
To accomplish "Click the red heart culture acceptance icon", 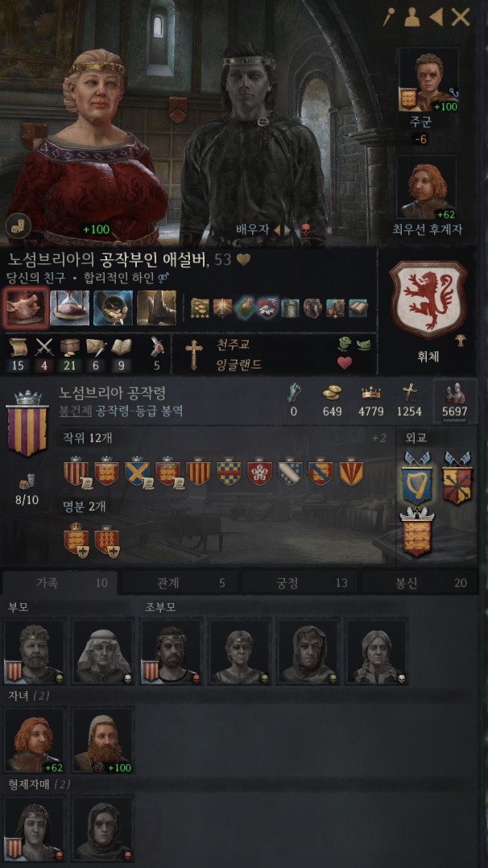I will click(x=345, y=362).
